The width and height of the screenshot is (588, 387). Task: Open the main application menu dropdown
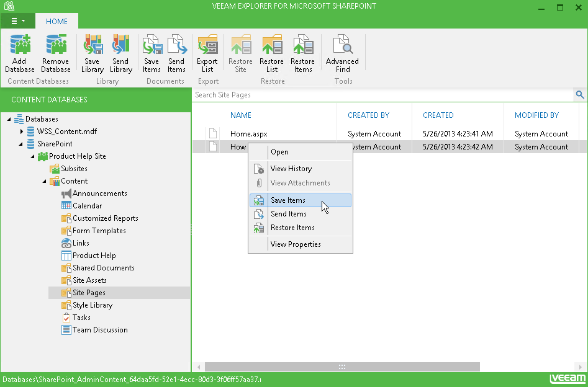[x=17, y=21]
